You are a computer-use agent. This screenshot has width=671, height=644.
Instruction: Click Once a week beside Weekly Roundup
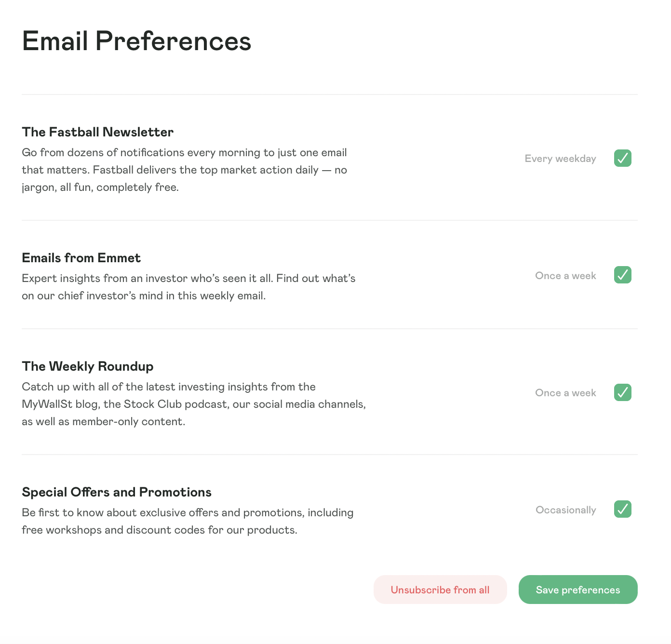[565, 393]
